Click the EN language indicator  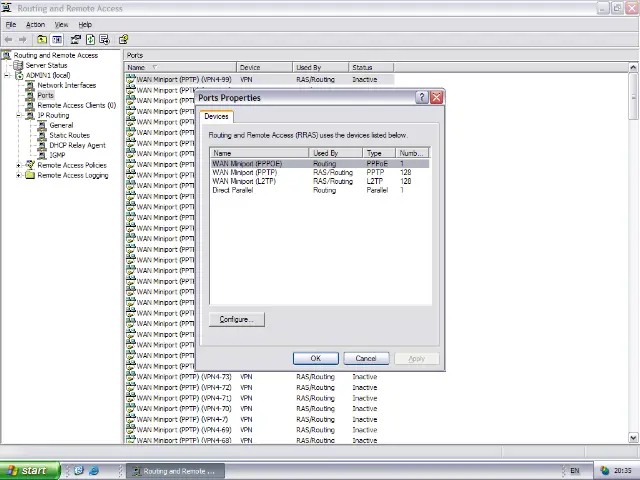click(x=574, y=471)
